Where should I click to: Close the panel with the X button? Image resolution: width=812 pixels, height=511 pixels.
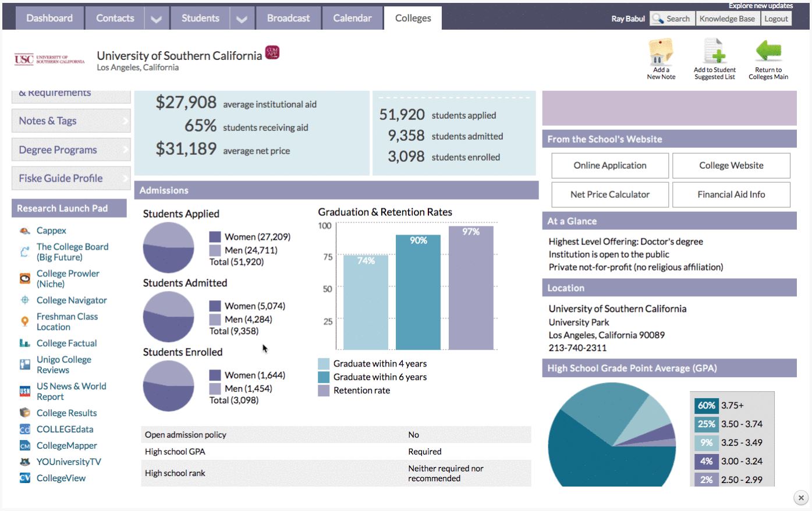coord(801,498)
